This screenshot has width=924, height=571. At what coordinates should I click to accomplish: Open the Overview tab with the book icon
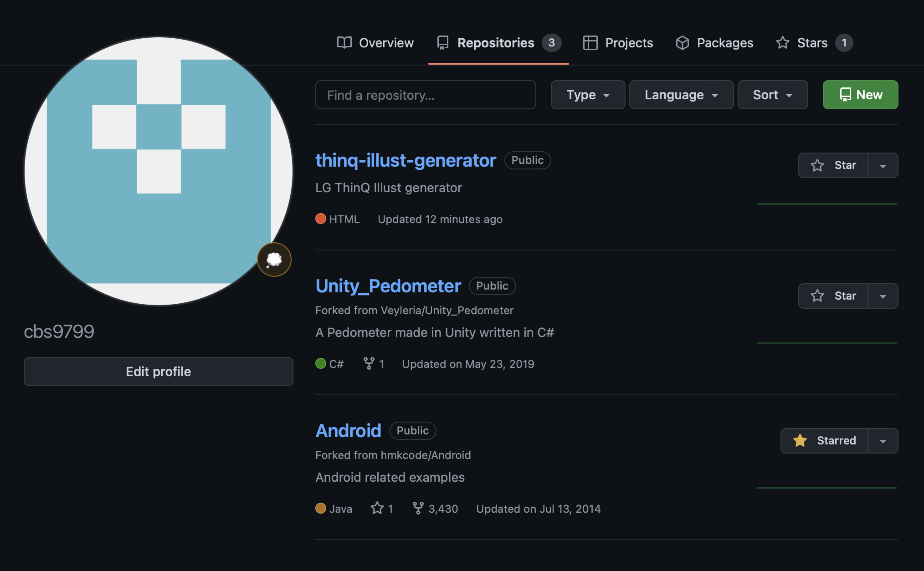(375, 43)
